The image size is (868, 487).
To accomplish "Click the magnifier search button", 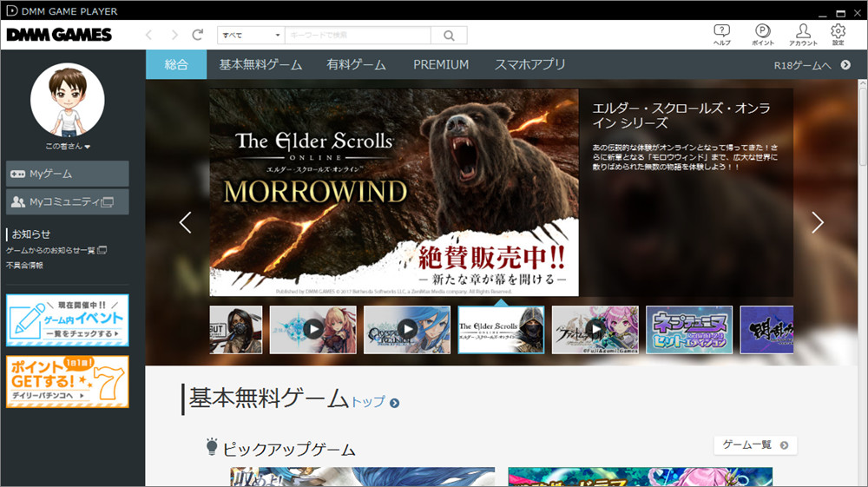I will (449, 36).
